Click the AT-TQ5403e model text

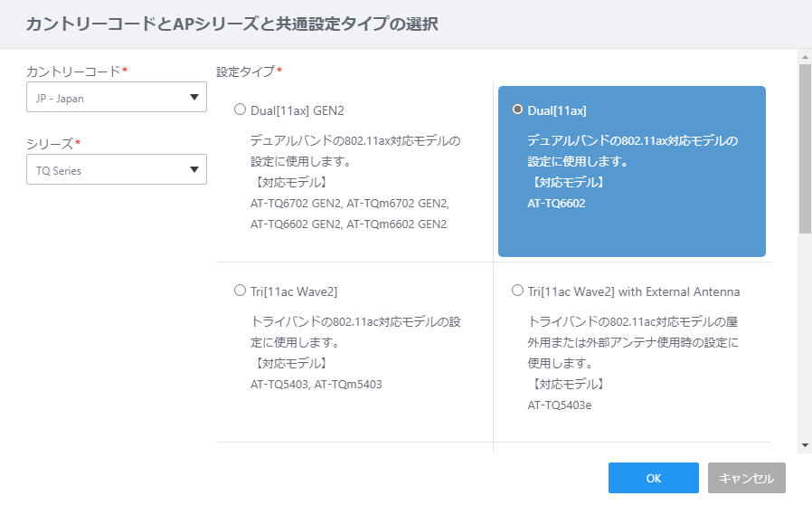(560, 405)
